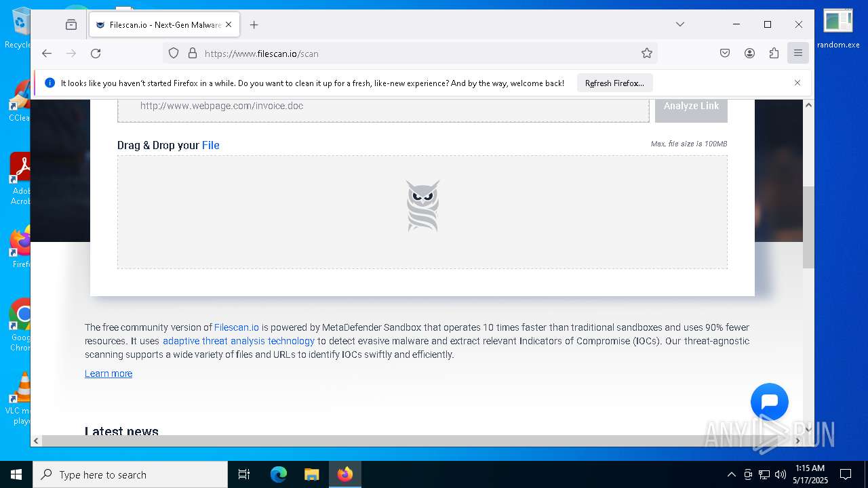Screen dimensions: 868x488
Task: Save page to Pocket
Action: [x=725, y=54]
